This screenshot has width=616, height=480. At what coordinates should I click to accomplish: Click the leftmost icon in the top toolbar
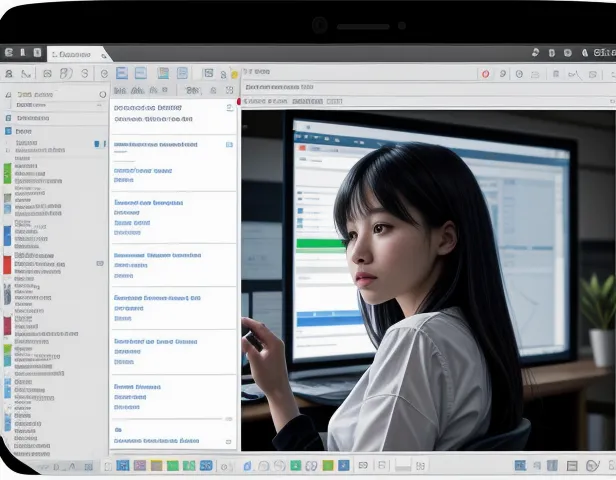tap(8, 73)
